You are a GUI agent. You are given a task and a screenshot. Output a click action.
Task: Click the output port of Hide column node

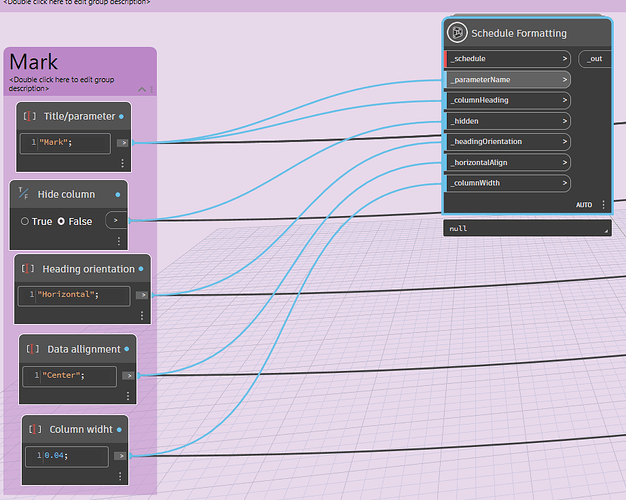click(116, 220)
